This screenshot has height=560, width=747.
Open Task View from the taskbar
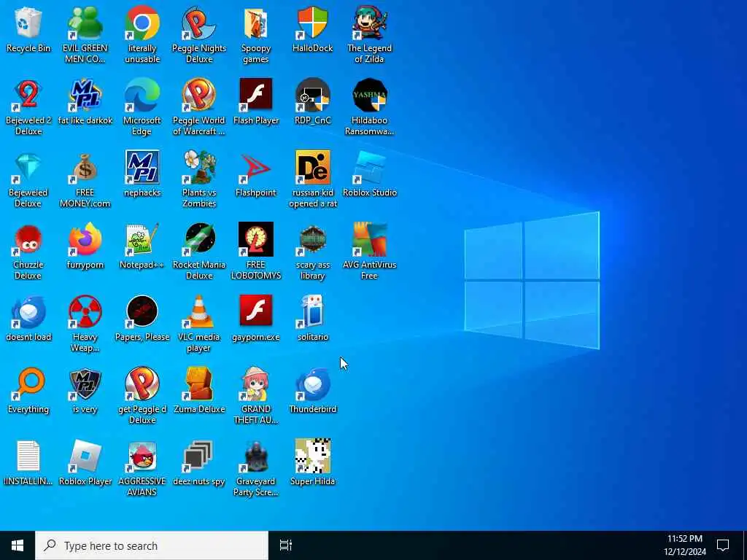point(286,545)
